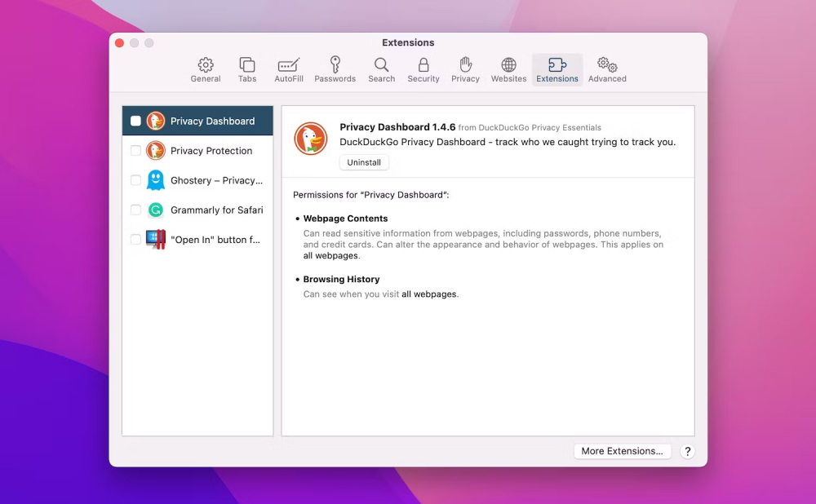
Task: Click the large DuckDuckGo logo in details
Action: click(x=311, y=139)
